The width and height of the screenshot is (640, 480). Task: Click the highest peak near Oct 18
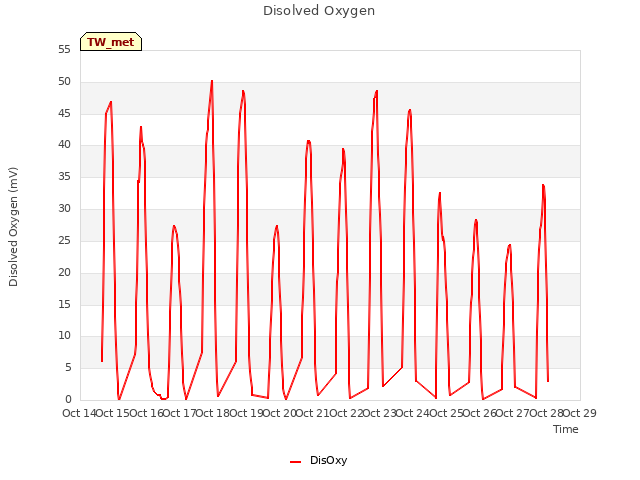tap(212, 81)
